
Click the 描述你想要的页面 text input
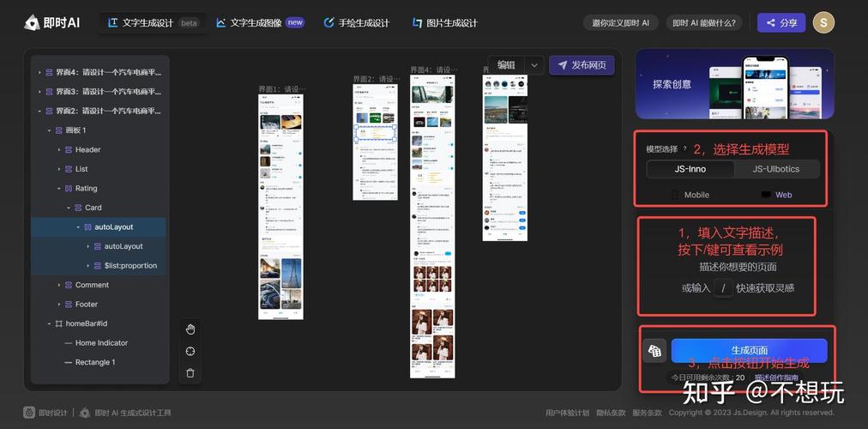(x=738, y=267)
